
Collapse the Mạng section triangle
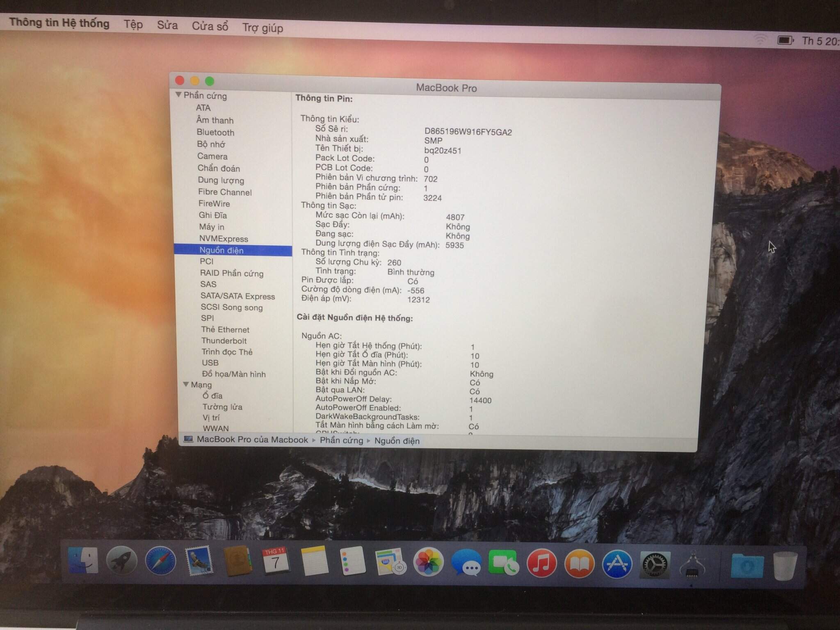(186, 384)
